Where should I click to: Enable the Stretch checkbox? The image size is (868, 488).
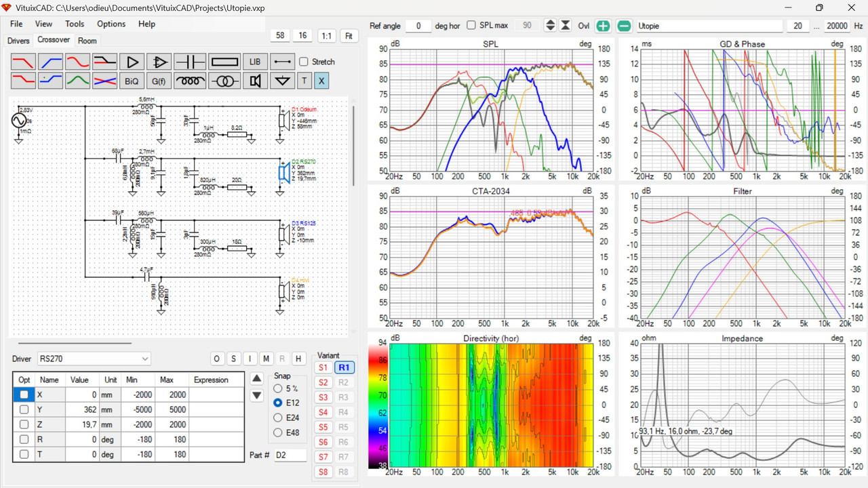(304, 62)
